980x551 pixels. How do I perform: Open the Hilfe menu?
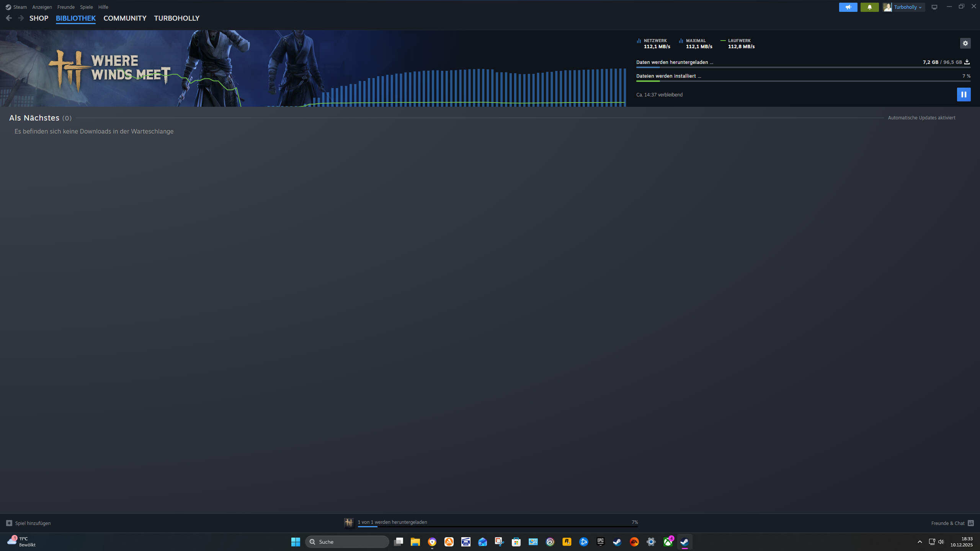coord(103,7)
